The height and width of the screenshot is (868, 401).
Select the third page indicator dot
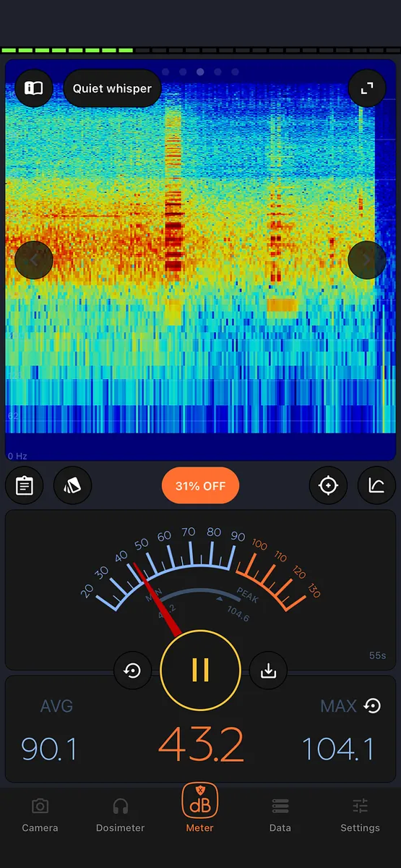pyautogui.click(x=200, y=72)
